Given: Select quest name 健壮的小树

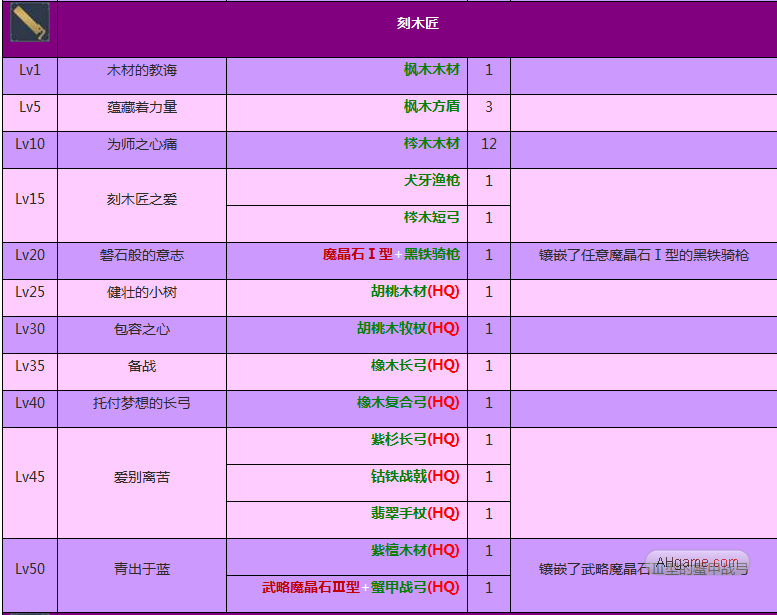Looking at the screenshot, I should point(142,292).
